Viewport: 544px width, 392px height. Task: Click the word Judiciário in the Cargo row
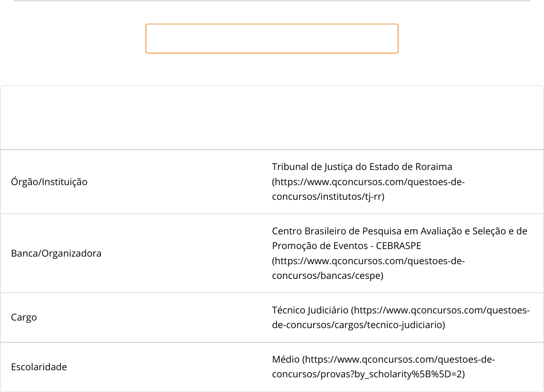(x=328, y=310)
